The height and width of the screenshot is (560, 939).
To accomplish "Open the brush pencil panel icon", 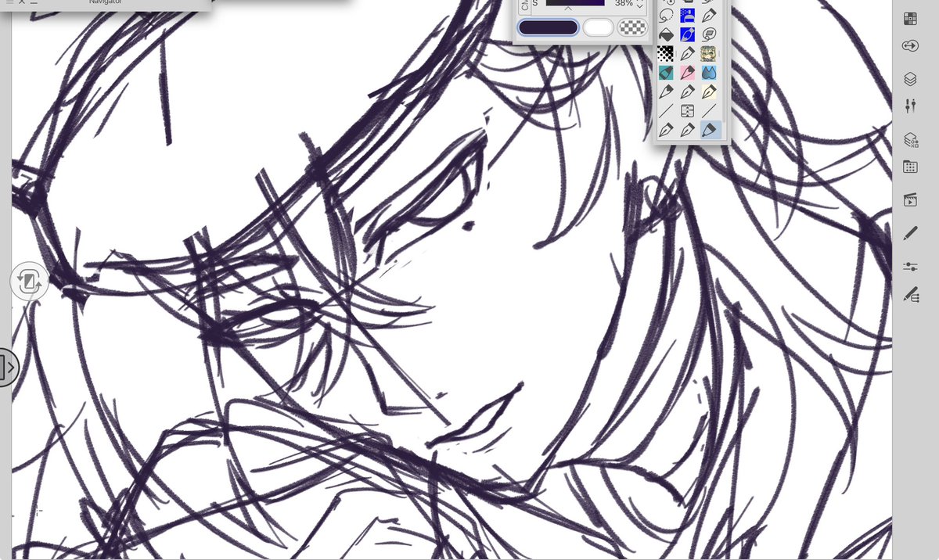I will point(910,233).
